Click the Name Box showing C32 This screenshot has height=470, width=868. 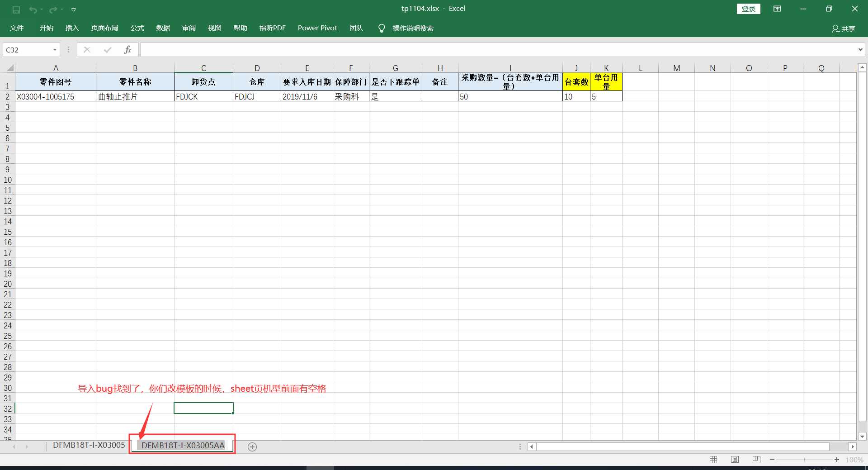tap(26, 50)
